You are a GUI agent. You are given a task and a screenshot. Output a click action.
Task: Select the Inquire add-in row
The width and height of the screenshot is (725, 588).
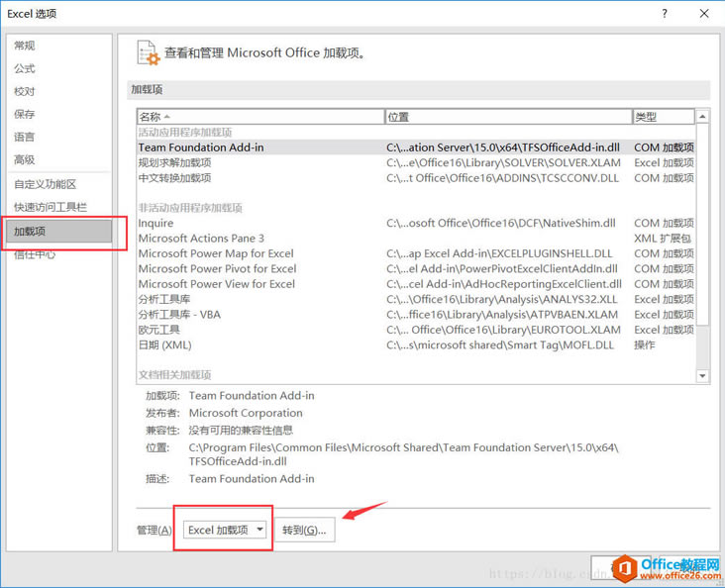point(416,223)
